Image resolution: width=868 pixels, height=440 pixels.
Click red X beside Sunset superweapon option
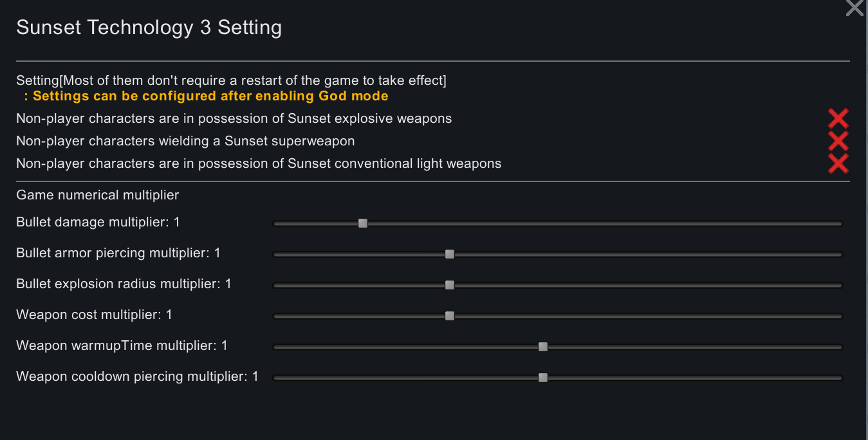(x=838, y=141)
